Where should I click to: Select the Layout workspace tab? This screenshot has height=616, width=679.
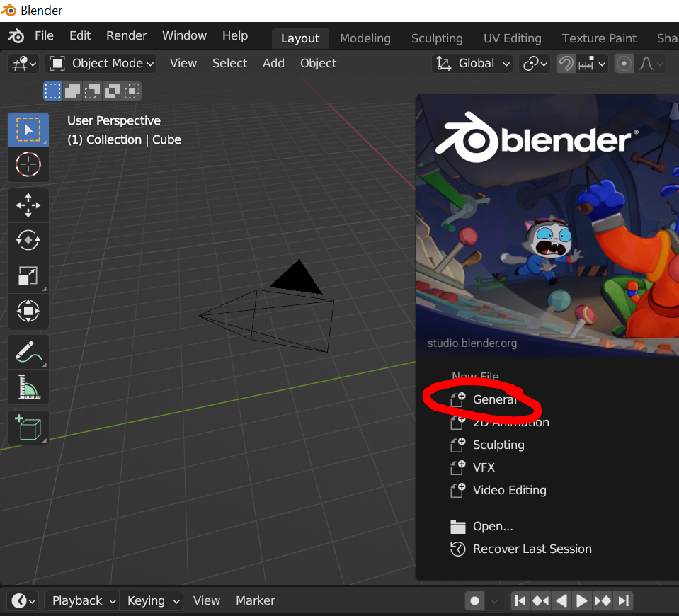[x=300, y=38]
